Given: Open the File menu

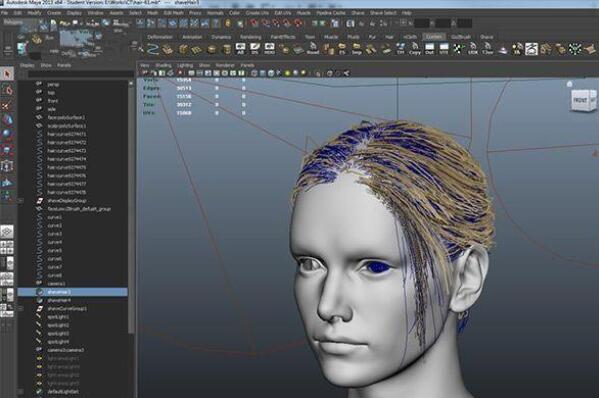Looking at the screenshot, I should 5,13.
